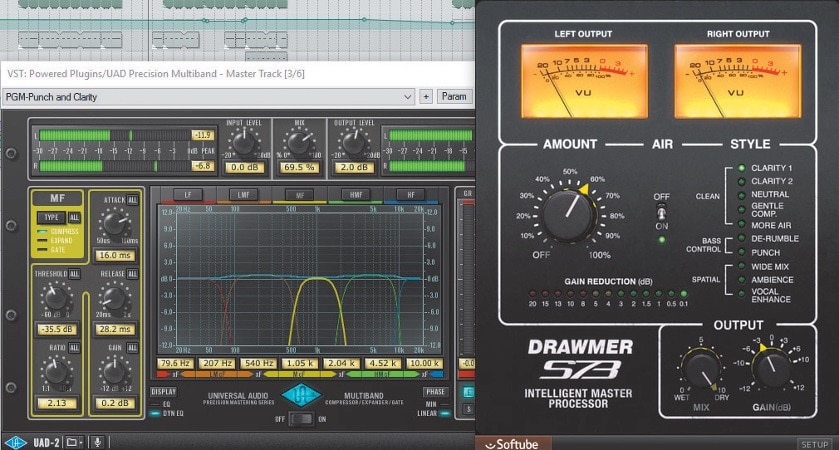The height and width of the screenshot is (450, 839).
Task: Click the INPUT LEVEL knob
Action: coord(244,143)
